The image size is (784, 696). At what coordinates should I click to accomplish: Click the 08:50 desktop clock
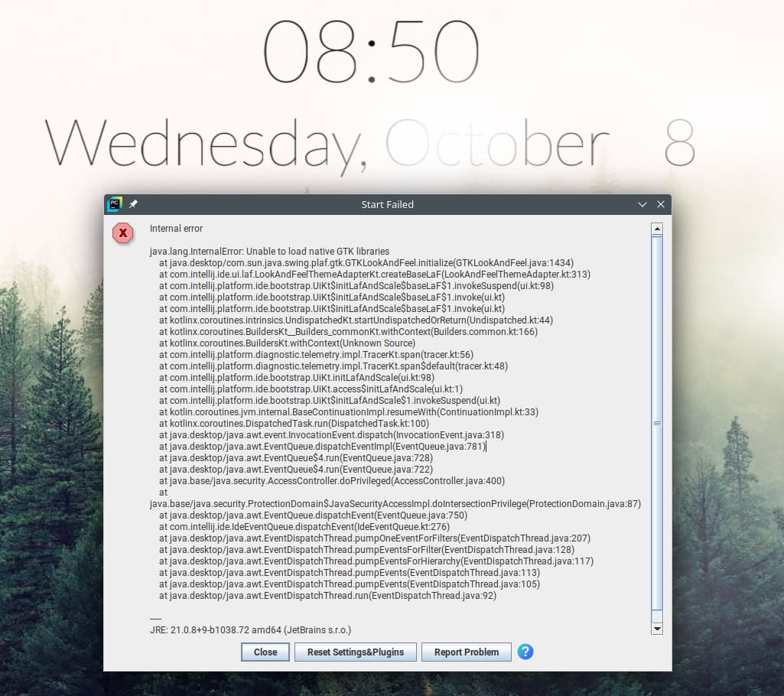(x=371, y=52)
